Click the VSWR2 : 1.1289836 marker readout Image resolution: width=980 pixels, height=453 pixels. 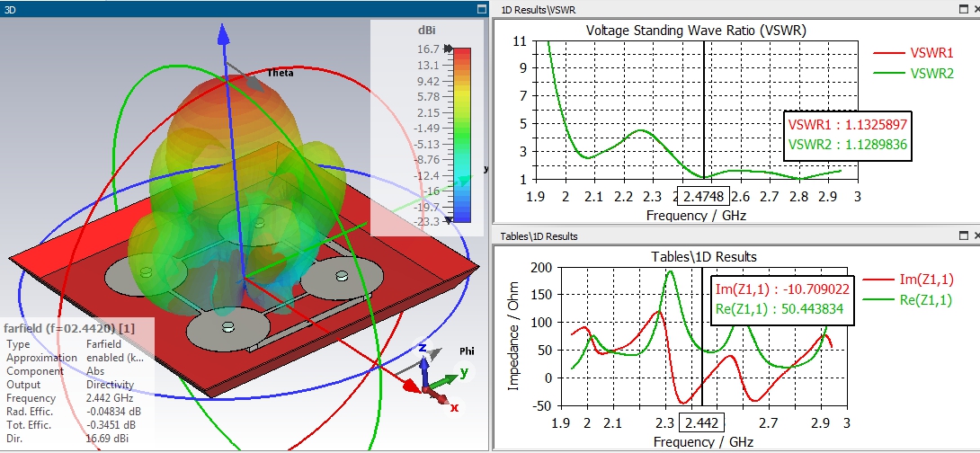[848, 145]
